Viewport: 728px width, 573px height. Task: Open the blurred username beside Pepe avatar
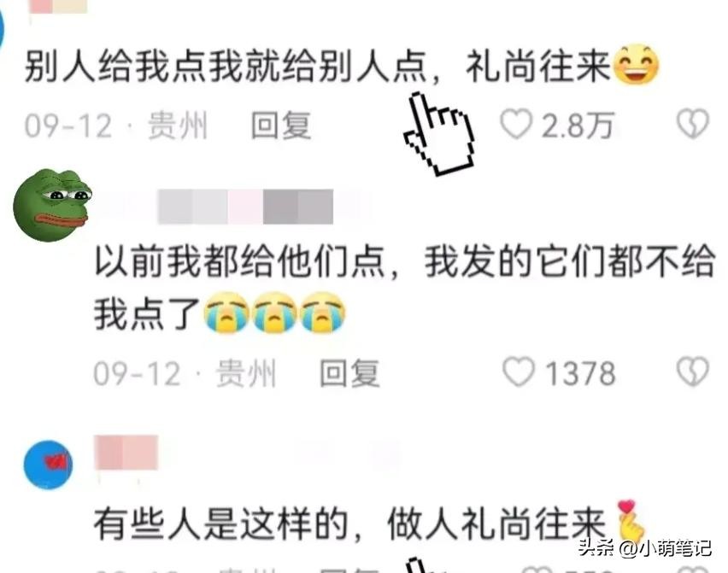[245, 207]
